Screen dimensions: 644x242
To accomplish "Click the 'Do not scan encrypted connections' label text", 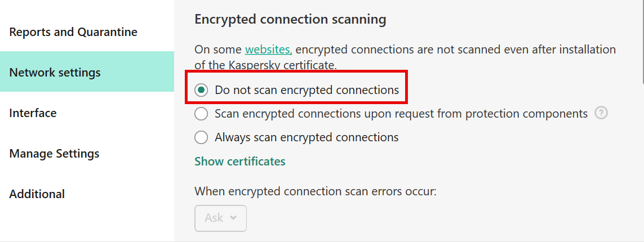I will point(307,90).
